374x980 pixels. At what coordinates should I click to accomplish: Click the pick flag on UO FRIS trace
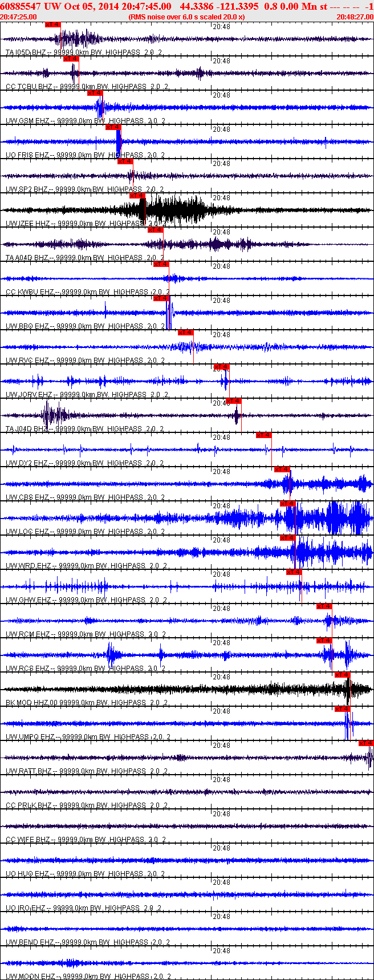click(x=113, y=127)
